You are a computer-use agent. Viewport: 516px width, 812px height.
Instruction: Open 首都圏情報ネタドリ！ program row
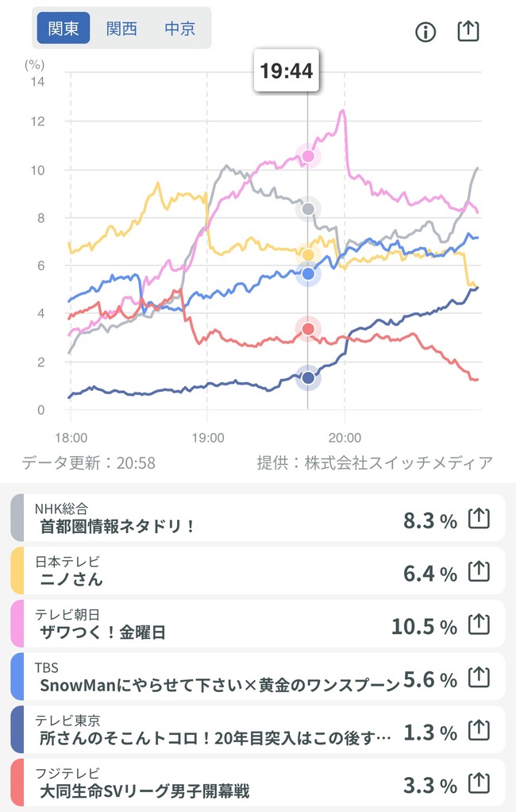click(258, 518)
